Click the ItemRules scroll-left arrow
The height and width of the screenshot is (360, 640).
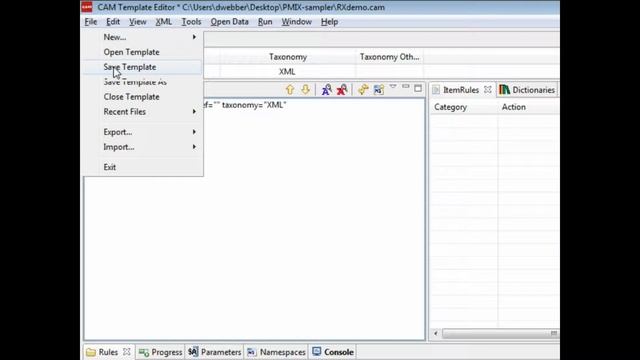[436, 334]
